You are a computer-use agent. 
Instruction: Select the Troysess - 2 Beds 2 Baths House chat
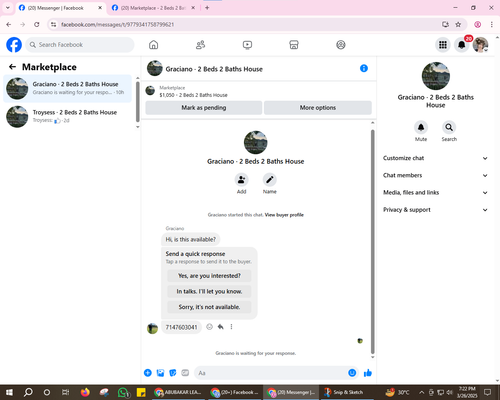pyautogui.click(x=67, y=116)
